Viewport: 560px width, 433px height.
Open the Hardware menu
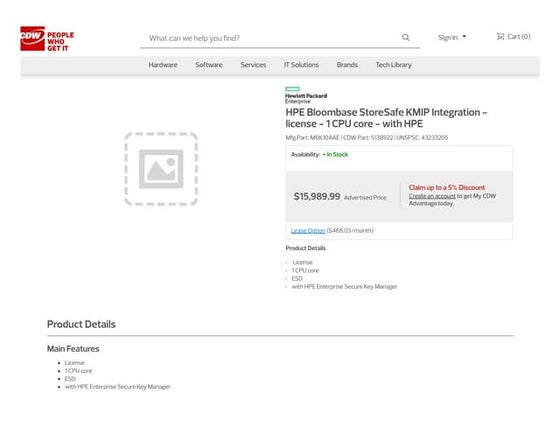[x=163, y=65]
